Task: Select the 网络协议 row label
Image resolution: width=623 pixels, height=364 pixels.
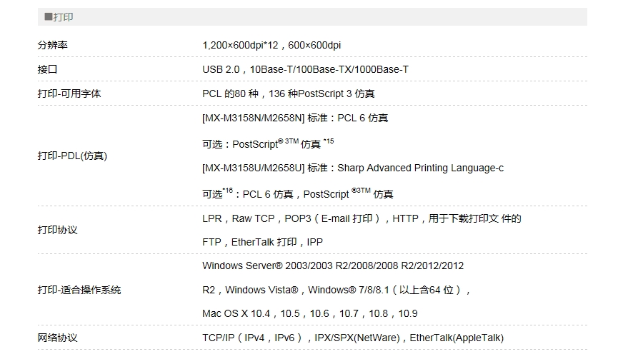Action: pyautogui.click(x=57, y=338)
